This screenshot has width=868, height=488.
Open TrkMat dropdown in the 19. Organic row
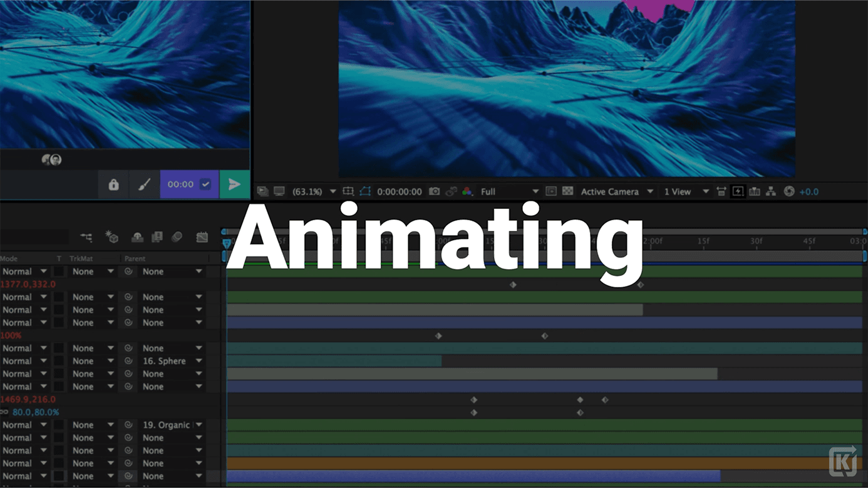[93, 425]
